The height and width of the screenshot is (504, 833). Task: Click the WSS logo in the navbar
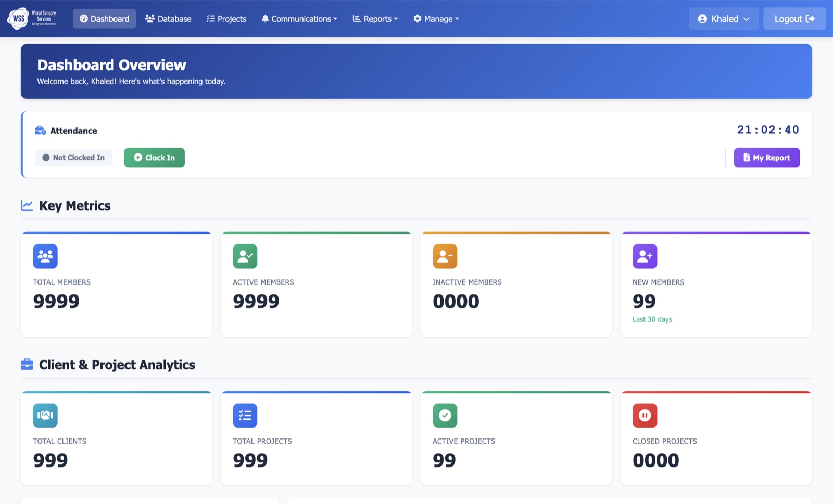pos(31,19)
